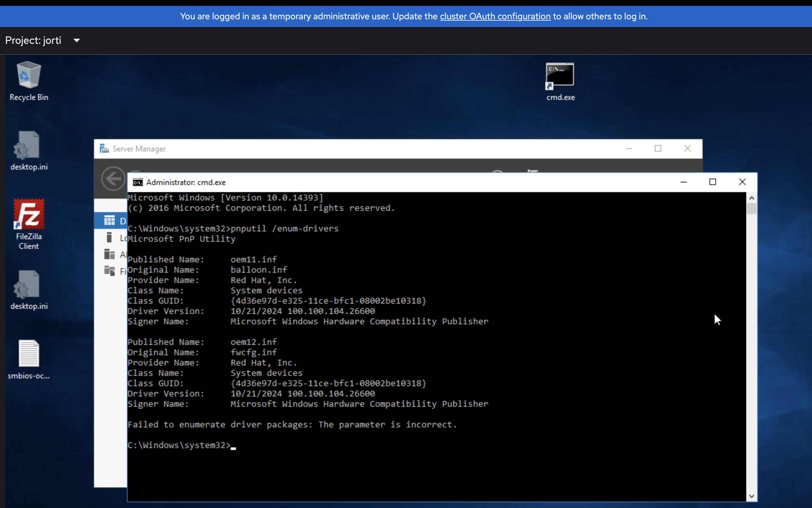The height and width of the screenshot is (508, 812).
Task: Click the Server Manager title bar icon
Action: coord(104,149)
